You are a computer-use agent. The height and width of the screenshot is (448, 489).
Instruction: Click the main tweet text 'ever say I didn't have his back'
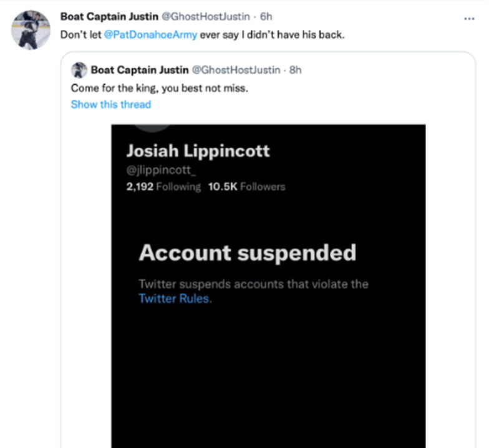(x=272, y=35)
